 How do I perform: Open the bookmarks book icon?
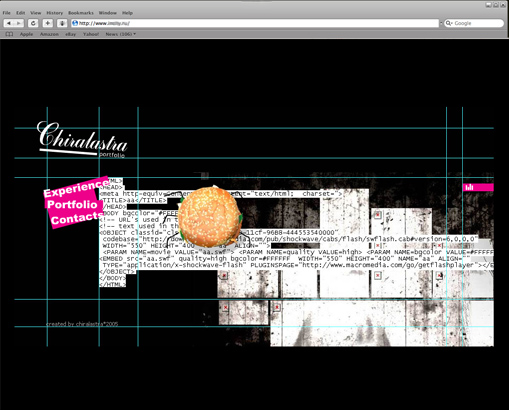click(9, 34)
